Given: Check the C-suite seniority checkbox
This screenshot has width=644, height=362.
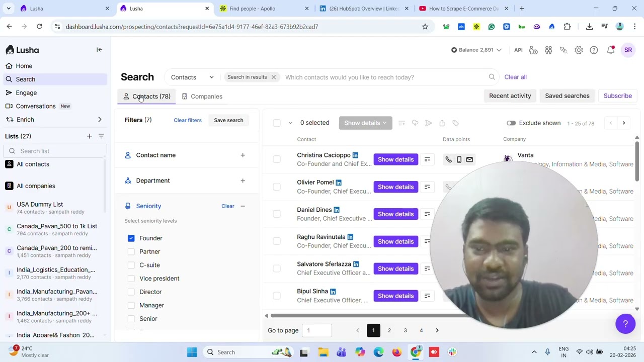Looking at the screenshot, I should [x=131, y=265].
